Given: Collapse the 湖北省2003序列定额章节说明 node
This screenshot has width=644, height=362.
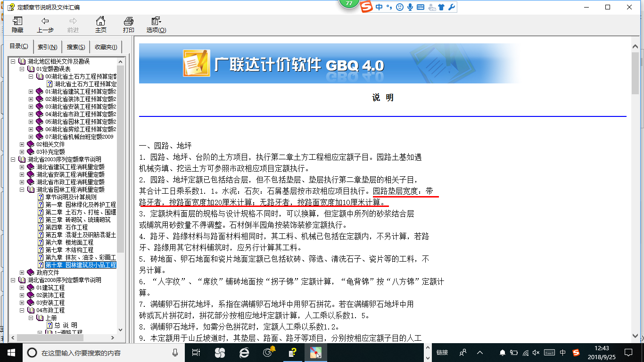Looking at the screenshot, I should tap(13, 159).
